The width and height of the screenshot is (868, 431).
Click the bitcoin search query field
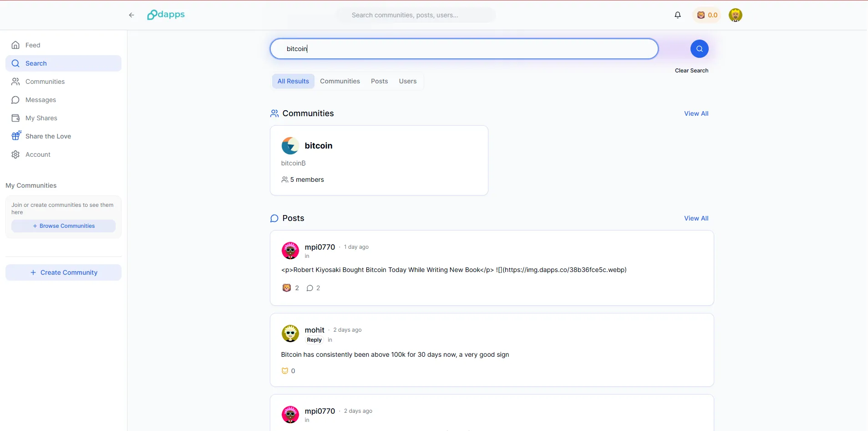(464, 49)
